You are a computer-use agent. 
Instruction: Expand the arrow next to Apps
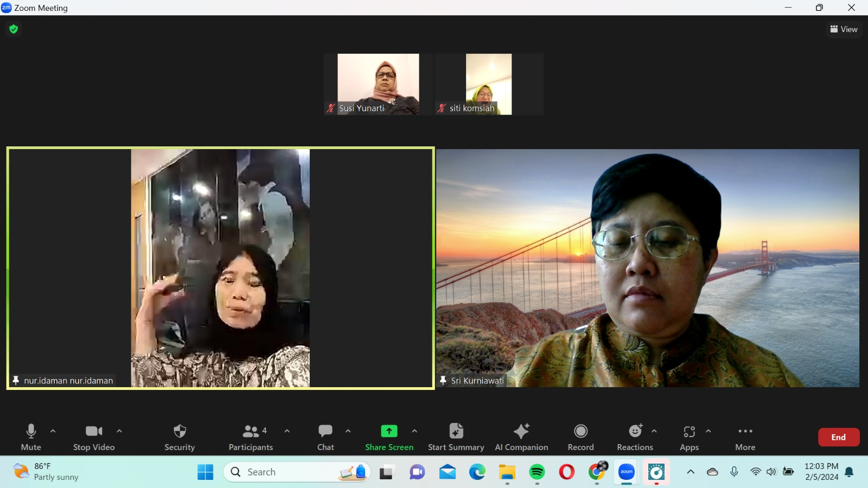[709, 431]
